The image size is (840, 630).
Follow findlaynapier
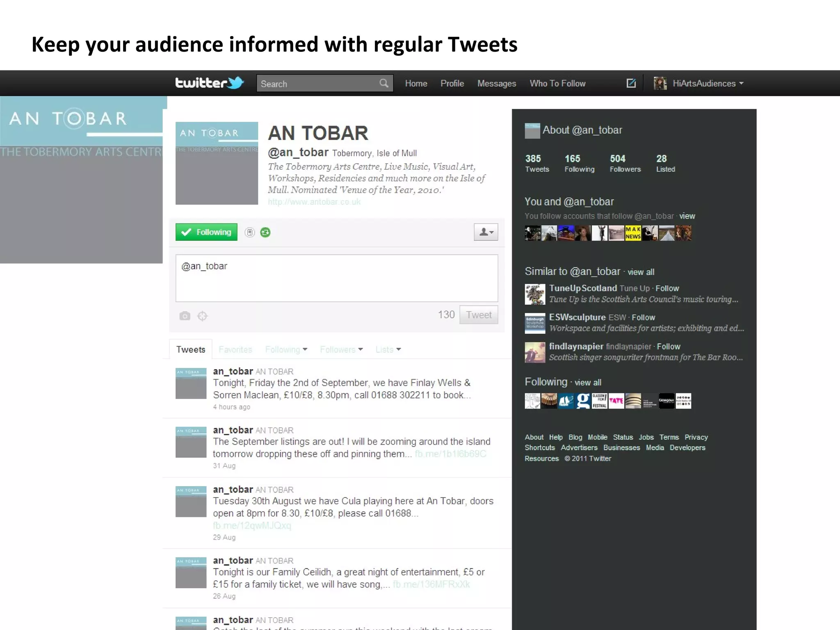point(668,347)
